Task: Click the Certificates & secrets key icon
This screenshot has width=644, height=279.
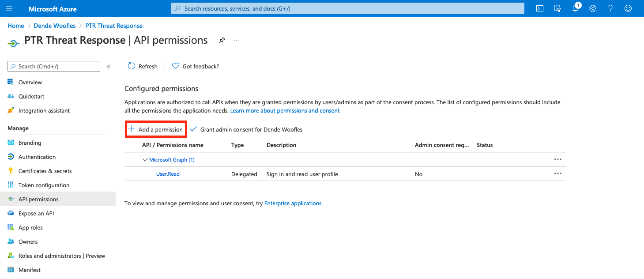Action: (11, 171)
